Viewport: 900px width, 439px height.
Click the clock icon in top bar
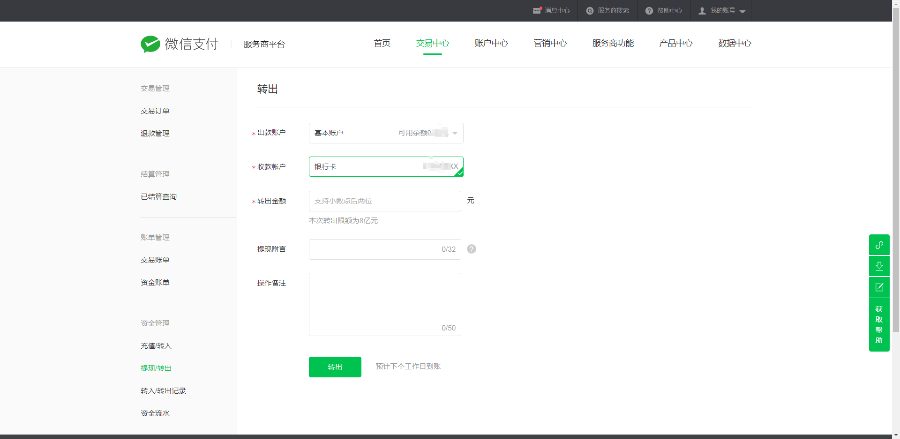[590, 10]
